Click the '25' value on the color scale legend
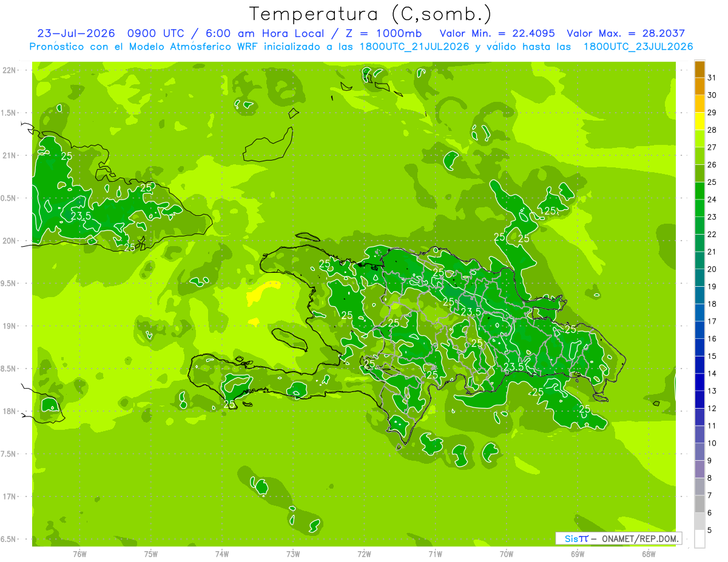Screen dimensions: 728x562 712,182
